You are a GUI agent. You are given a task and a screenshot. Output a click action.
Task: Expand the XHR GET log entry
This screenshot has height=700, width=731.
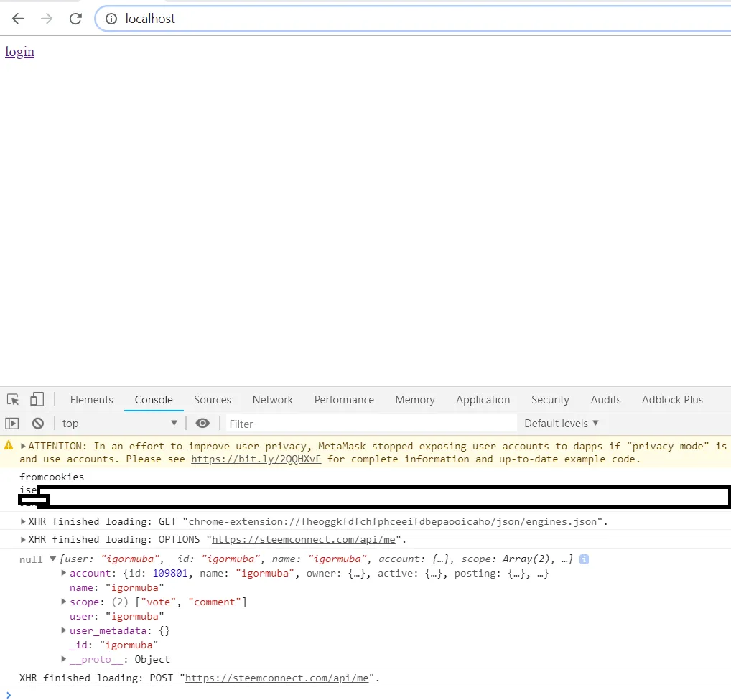23,521
